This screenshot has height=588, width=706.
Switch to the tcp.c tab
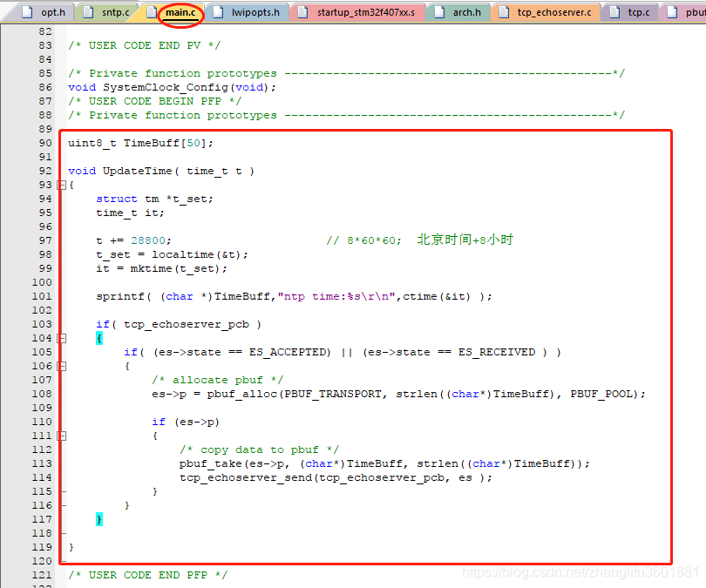point(641,13)
